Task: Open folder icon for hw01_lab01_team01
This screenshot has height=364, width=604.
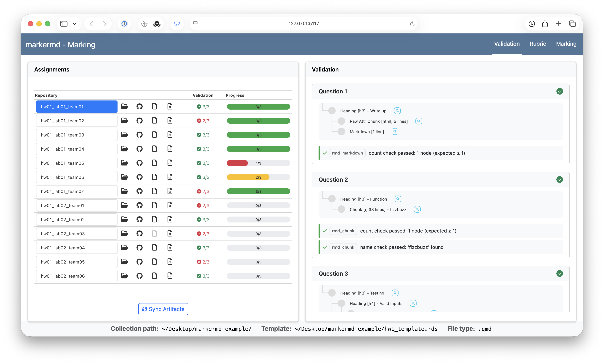Action: point(125,106)
